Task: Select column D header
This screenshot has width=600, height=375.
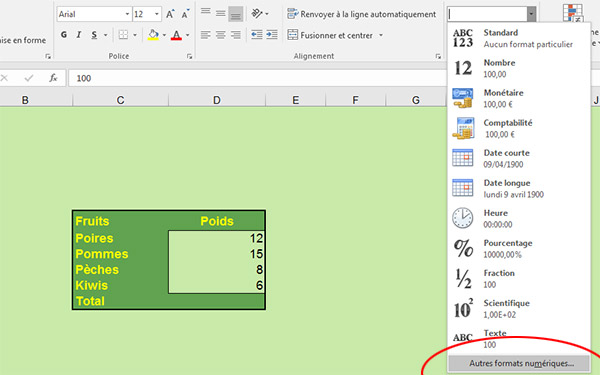Action: pos(217,100)
